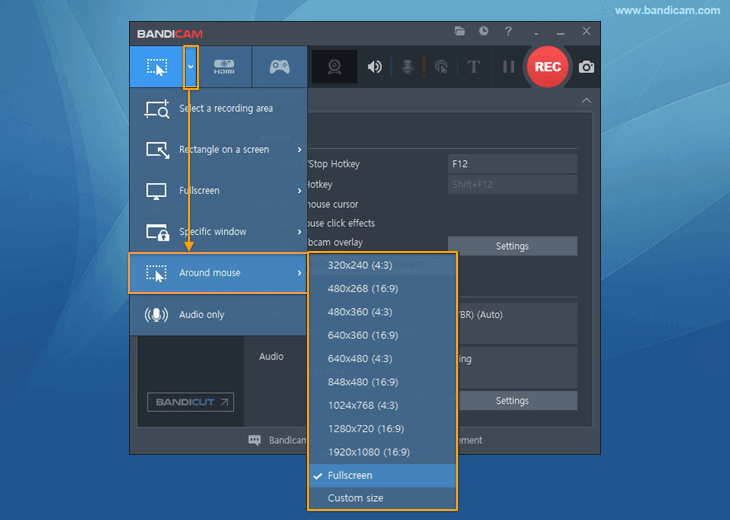
Task: Click the Select a recording area icon
Action: [156, 109]
